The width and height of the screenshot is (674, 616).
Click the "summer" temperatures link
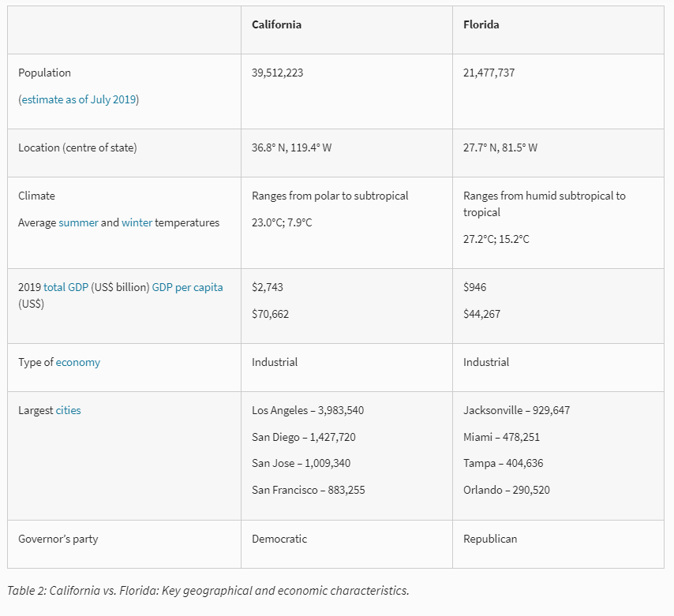(x=78, y=222)
